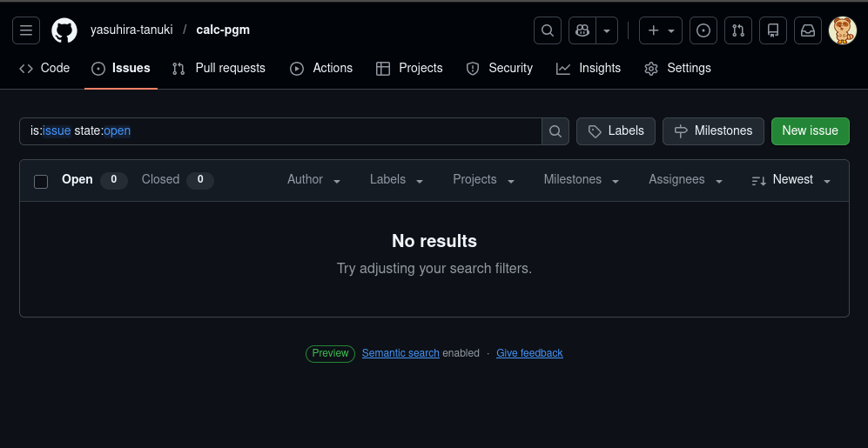This screenshot has height=448, width=868.
Task: Click the user profile avatar
Action: [x=842, y=30]
